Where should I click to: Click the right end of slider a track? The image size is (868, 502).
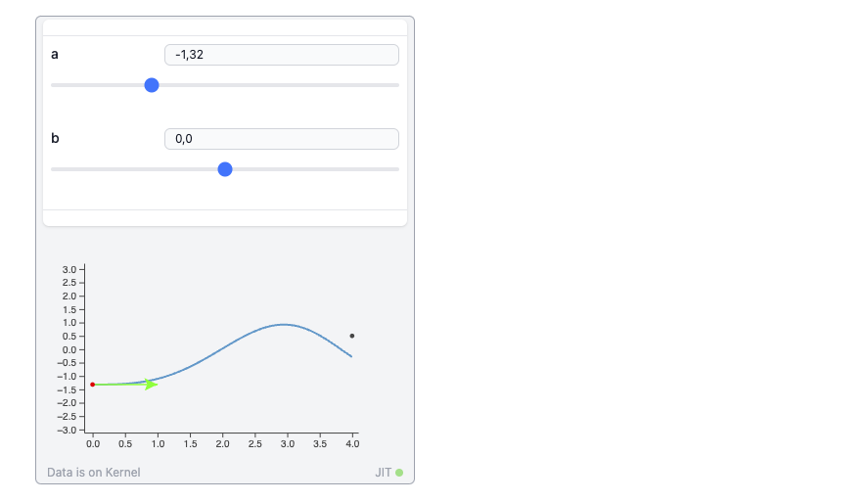pyautogui.click(x=396, y=85)
